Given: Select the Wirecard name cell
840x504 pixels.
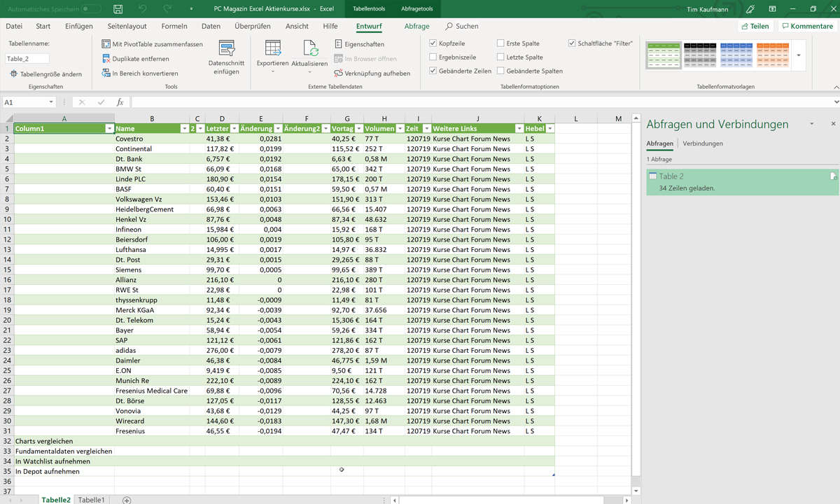Looking at the screenshot, I should (153, 421).
